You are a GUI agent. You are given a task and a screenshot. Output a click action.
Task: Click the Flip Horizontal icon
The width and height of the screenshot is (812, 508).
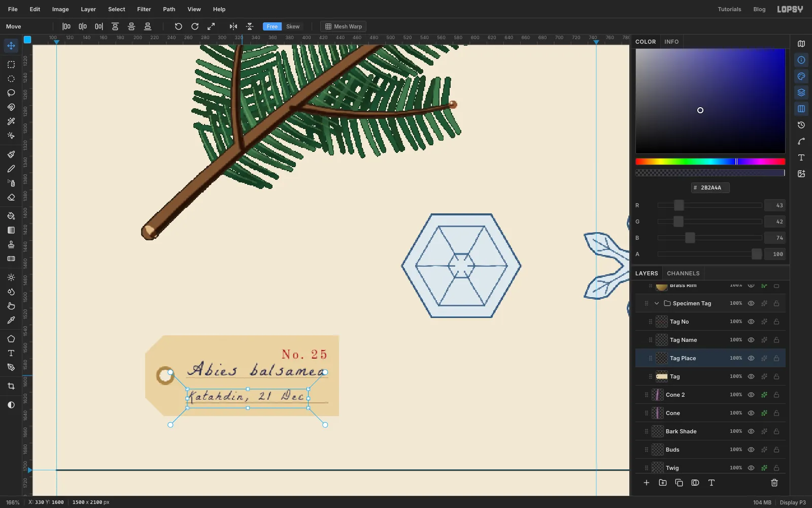coord(233,26)
